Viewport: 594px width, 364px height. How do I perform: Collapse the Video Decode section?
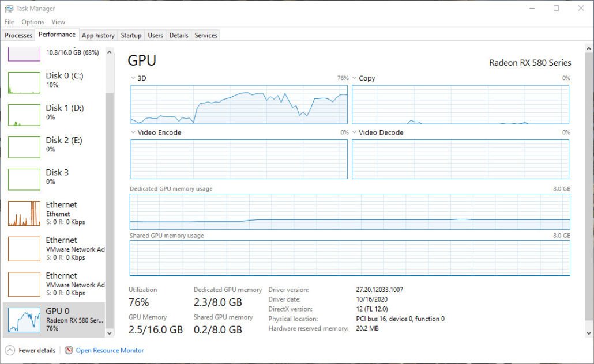(x=354, y=132)
